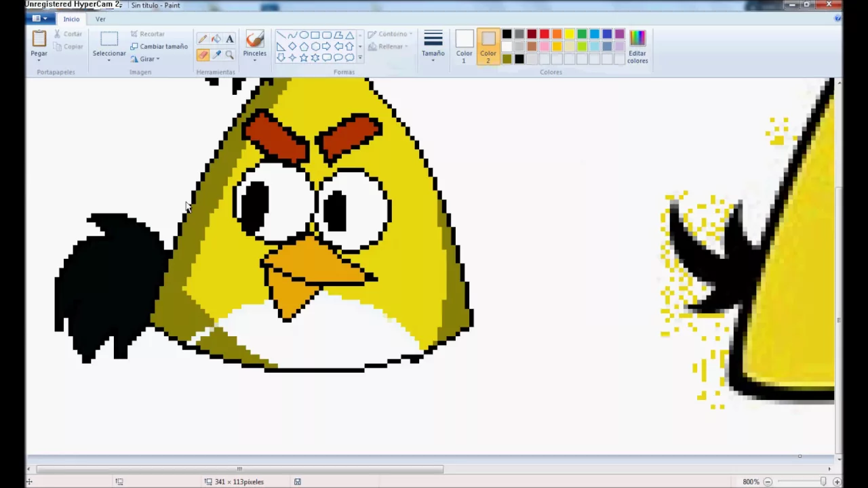Pick the orange color swatch

coord(557,35)
